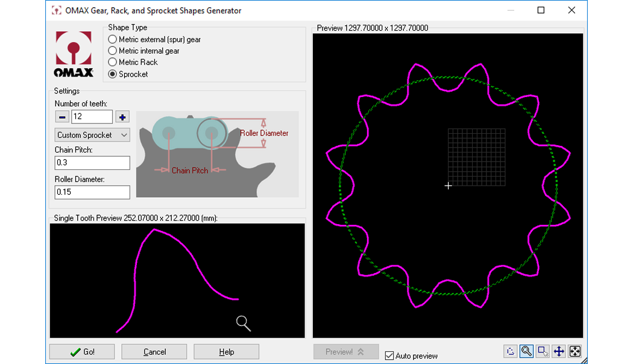Image resolution: width=633 pixels, height=364 pixels.
Task: Increase number of teeth with plus button
Action: tap(122, 117)
